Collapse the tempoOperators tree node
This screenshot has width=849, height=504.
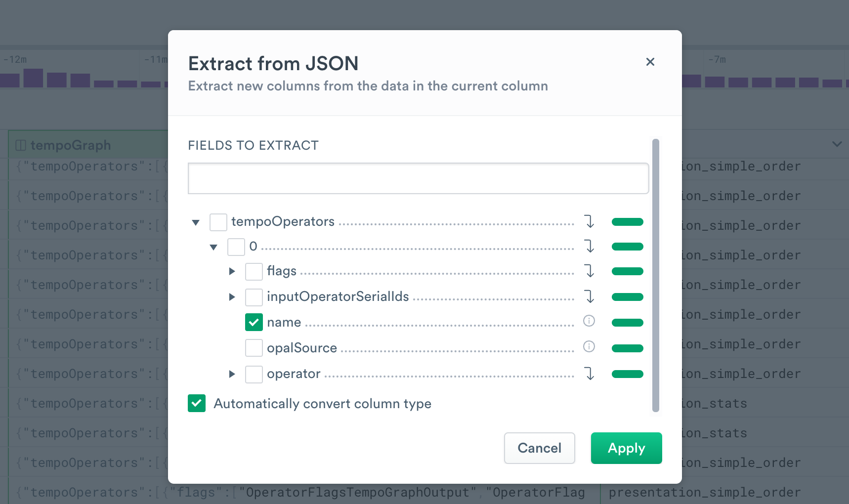[196, 222]
